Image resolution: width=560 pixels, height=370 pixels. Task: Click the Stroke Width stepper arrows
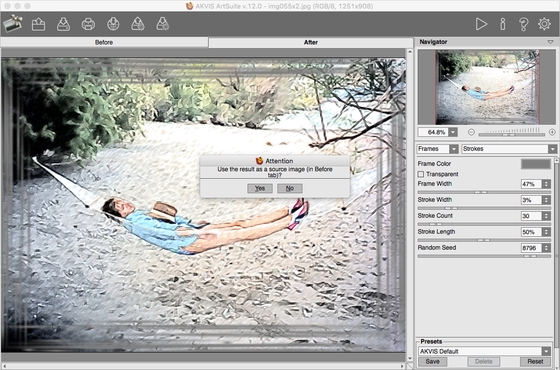point(546,200)
